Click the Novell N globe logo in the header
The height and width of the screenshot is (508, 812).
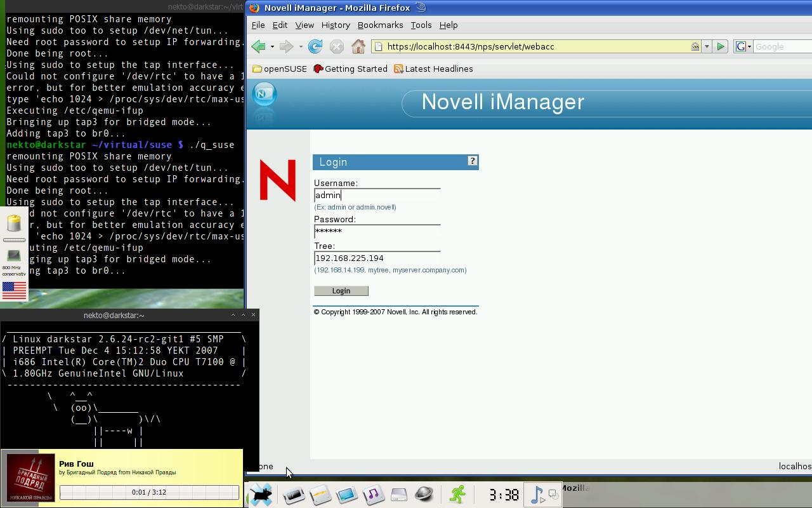click(265, 95)
